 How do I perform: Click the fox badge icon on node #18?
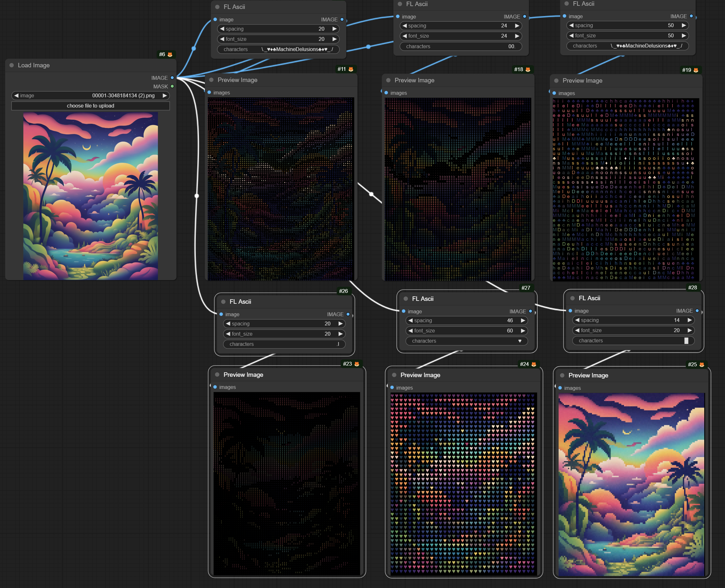coord(528,70)
